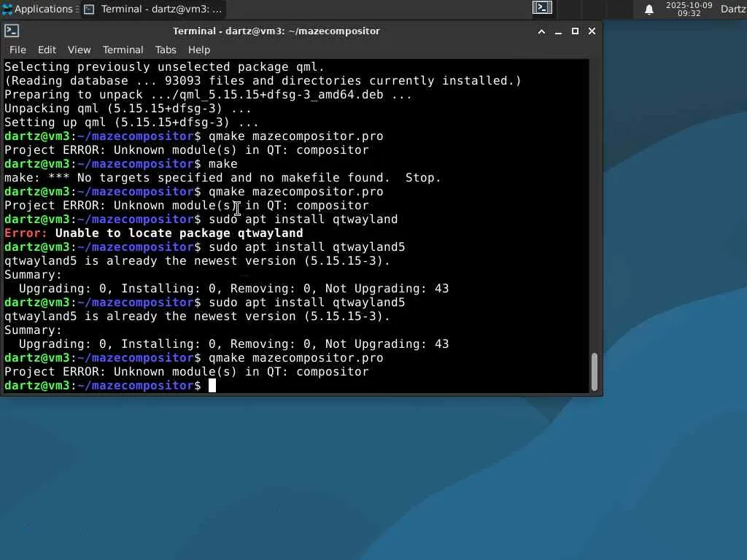Open the notification bell icon
Viewport: 747px width, 560px height.
[x=649, y=9]
